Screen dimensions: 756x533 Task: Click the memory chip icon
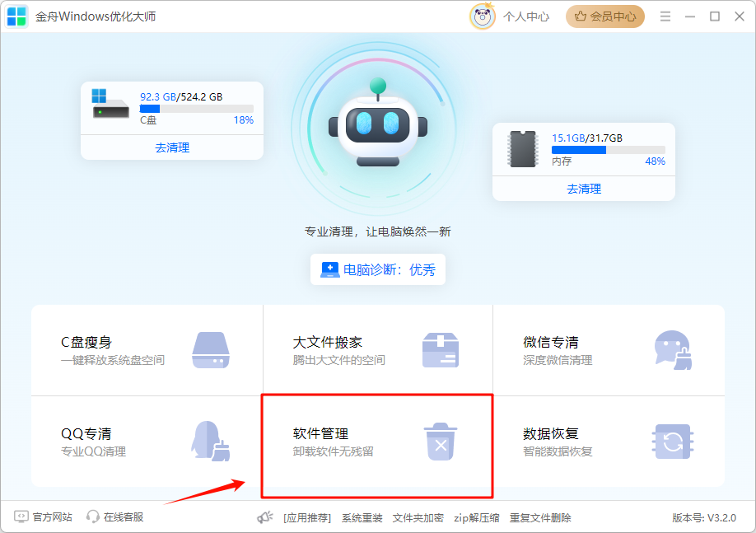pyautogui.click(x=523, y=149)
